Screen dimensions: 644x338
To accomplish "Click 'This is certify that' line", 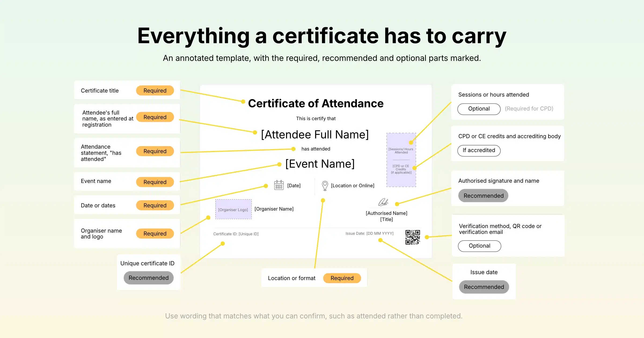I will pyautogui.click(x=316, y=119).
